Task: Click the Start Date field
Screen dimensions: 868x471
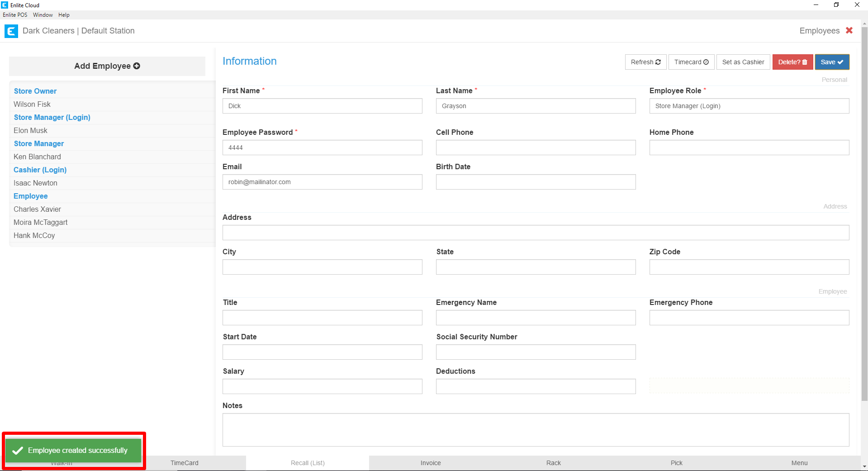Action: [323, 352]
